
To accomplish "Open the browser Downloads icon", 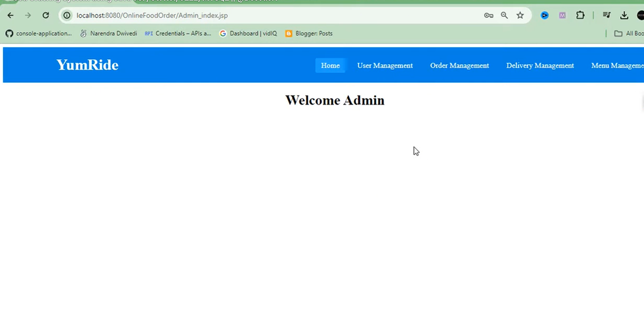I will pyautogui.click(x=625, y=15).
